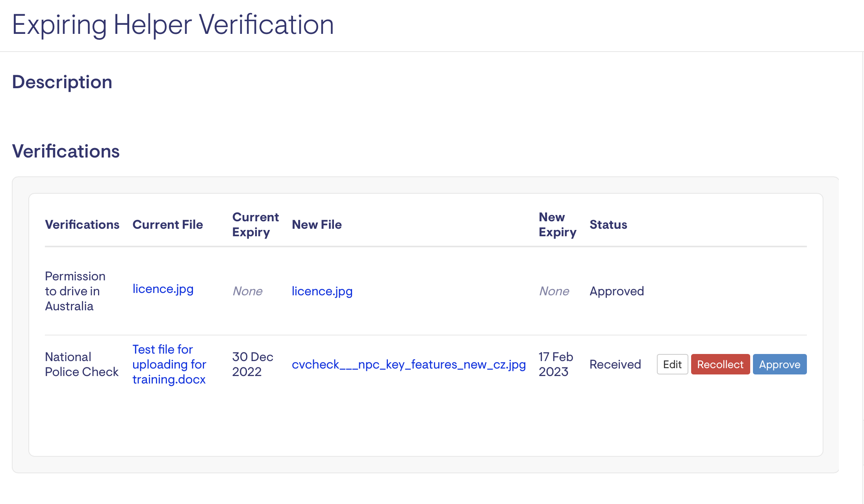Click National Police Check verification name

pos(82,364)
